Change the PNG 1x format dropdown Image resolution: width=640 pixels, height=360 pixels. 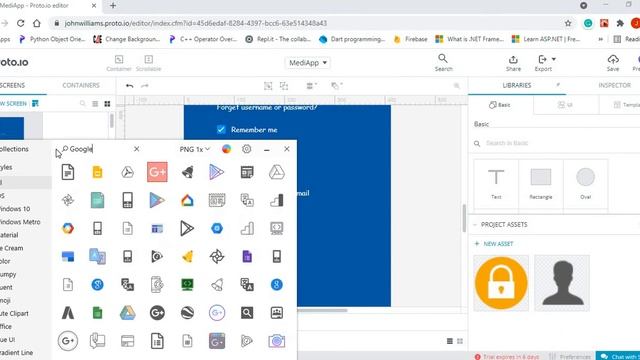[194, 149]
